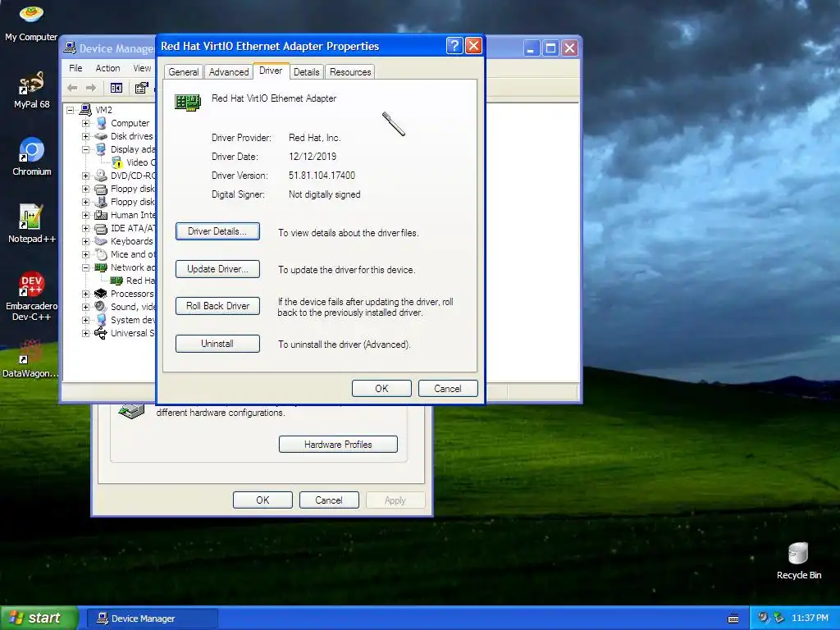Click Device Manager taskbar button
The height and width of the screenshot is (630, 840).
pos(152,619)
